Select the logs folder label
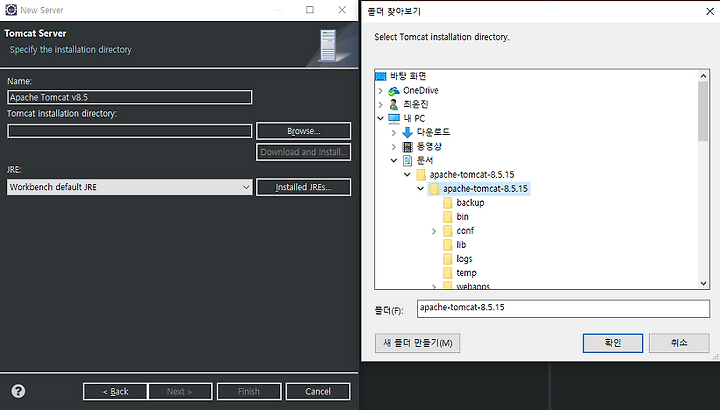The width and height of the screenshot is (720, 410). tap(464, 259)
